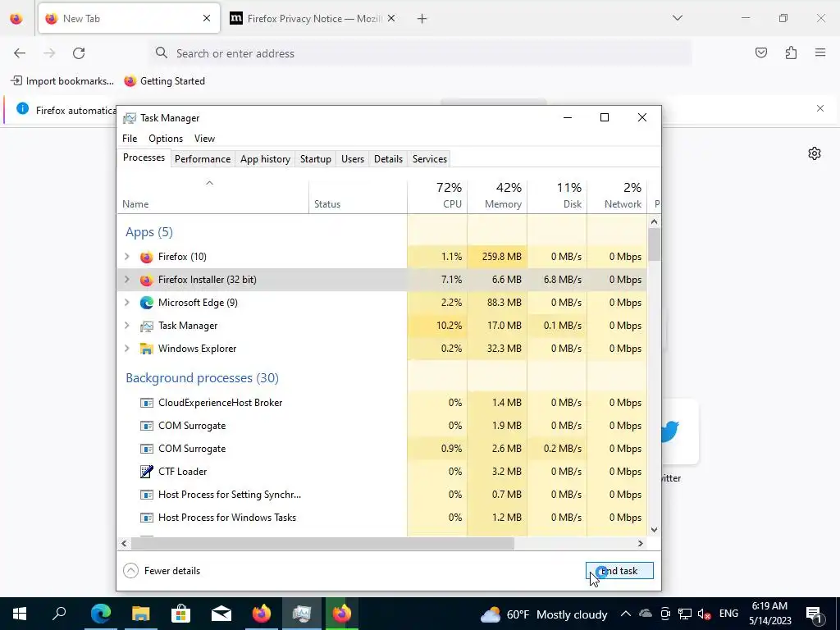Sort processes by the Memory column header

coord(497,195)
